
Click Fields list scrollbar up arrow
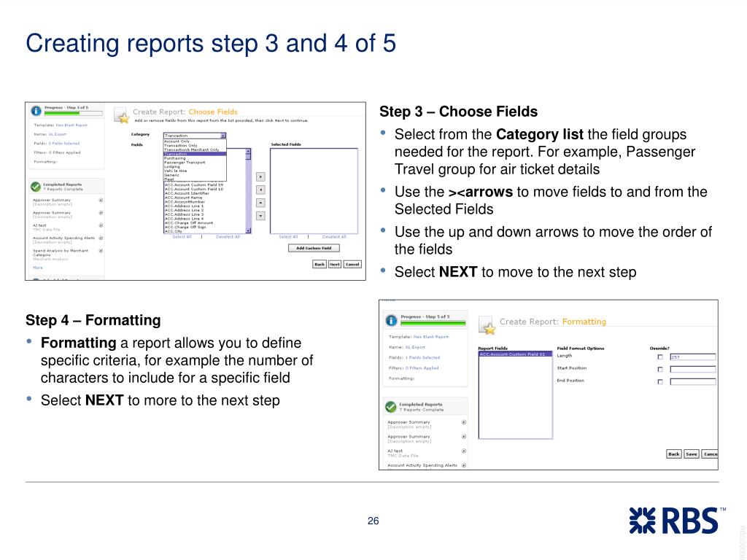(248, 151)
